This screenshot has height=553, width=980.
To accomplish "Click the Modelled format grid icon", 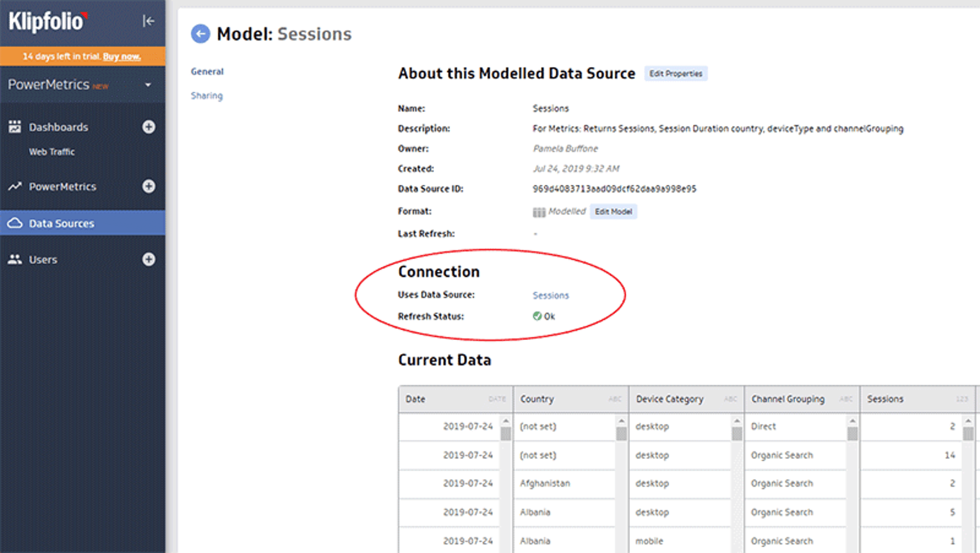I will point(538,211).
